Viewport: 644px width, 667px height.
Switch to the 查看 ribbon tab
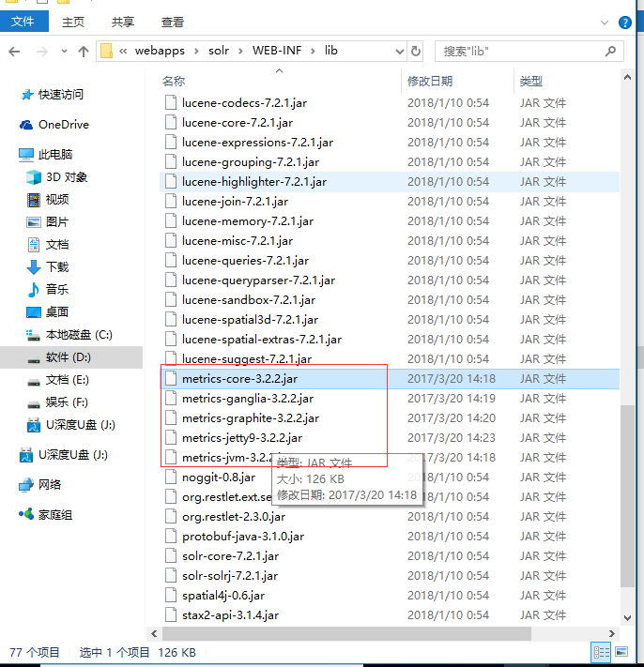[x=173, y=23]
